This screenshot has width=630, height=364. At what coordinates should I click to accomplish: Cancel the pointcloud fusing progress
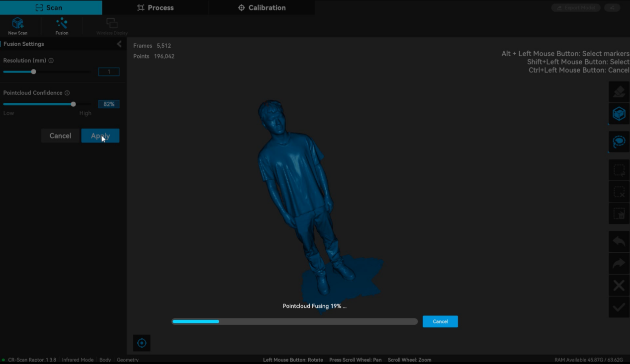point(440,321)
